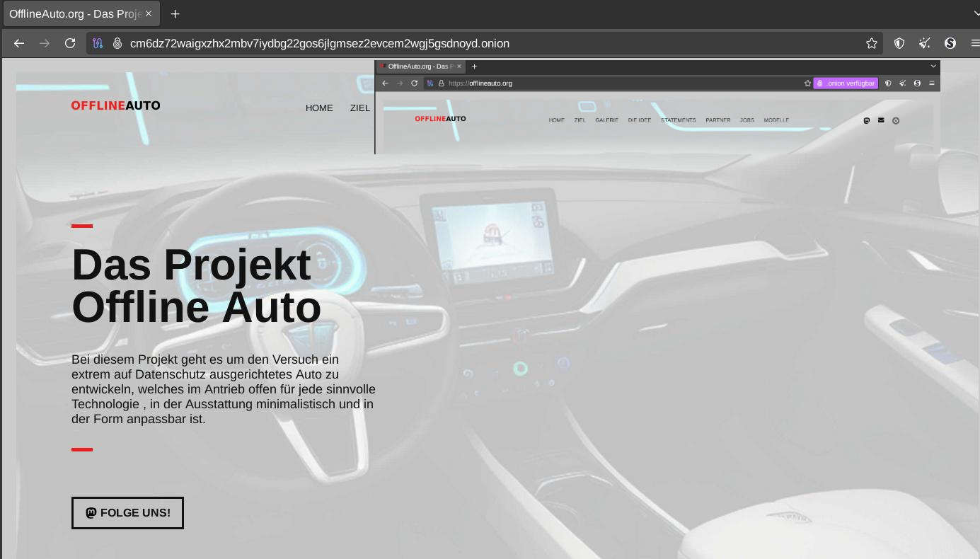Click bookmark star in inset window
Screen dimensions: 980x559
click(807, 83)
